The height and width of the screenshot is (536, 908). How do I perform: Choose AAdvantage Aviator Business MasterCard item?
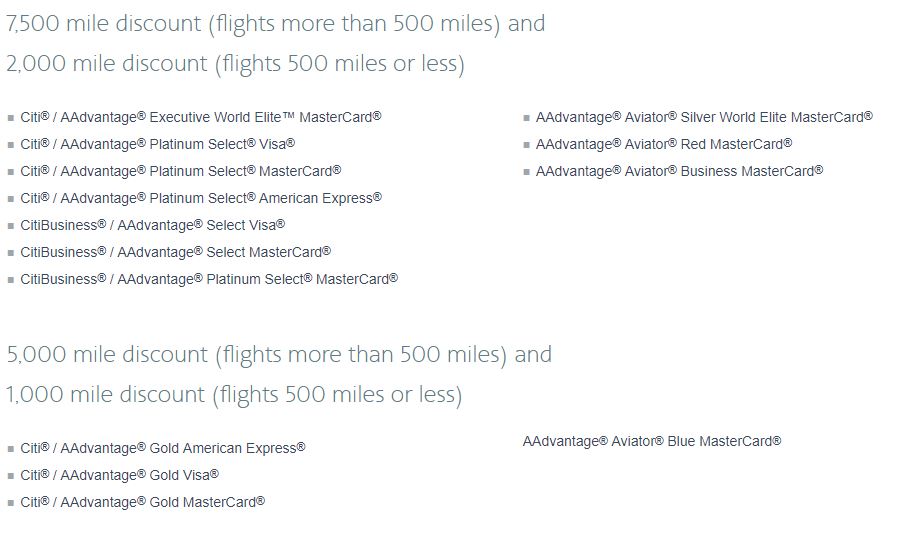[679, 171]
